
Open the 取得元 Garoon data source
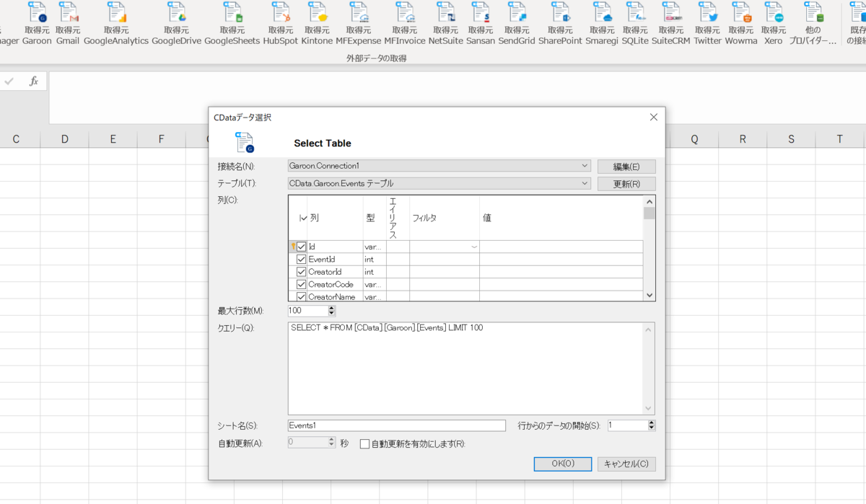tap(37, 24)
